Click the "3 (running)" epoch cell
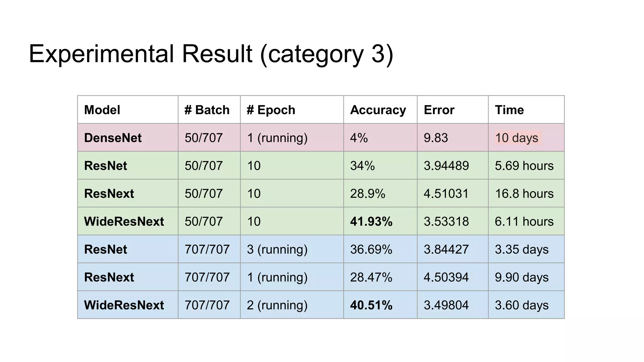Image resolution: width=644 pixels, height=362 pixels. coord(277,250)
